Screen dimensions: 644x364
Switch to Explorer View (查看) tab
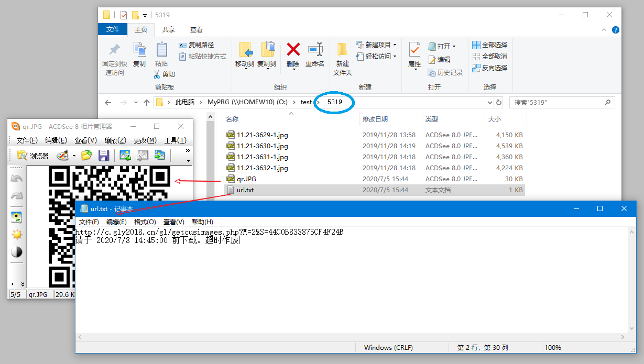pyautogui.click(x=197, y=30)
